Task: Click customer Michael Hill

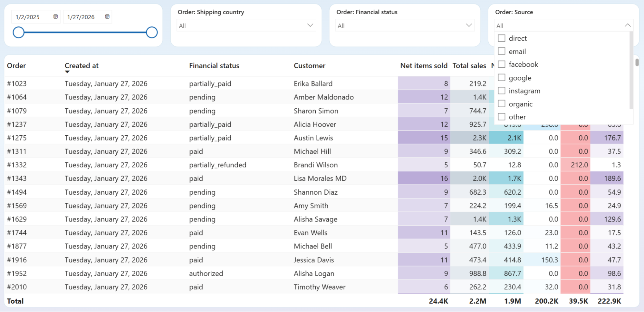Action: [312, 151]
